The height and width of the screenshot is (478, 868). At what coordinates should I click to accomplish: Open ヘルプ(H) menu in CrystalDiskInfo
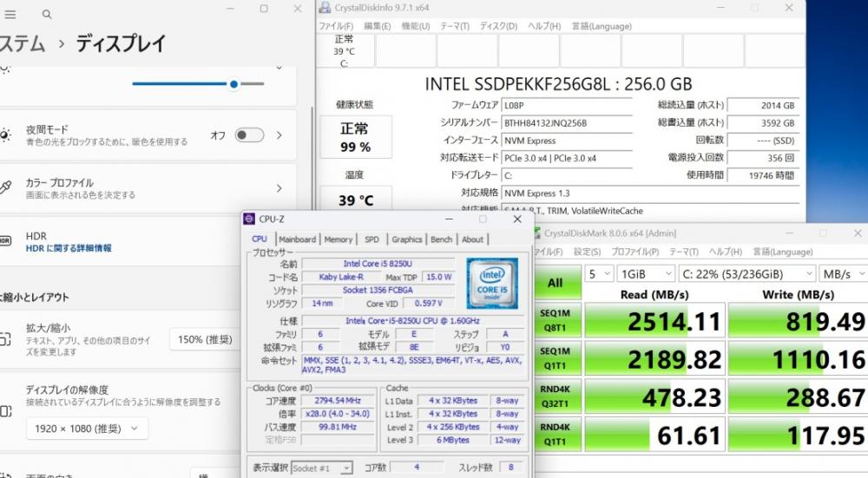click(544, 26)
